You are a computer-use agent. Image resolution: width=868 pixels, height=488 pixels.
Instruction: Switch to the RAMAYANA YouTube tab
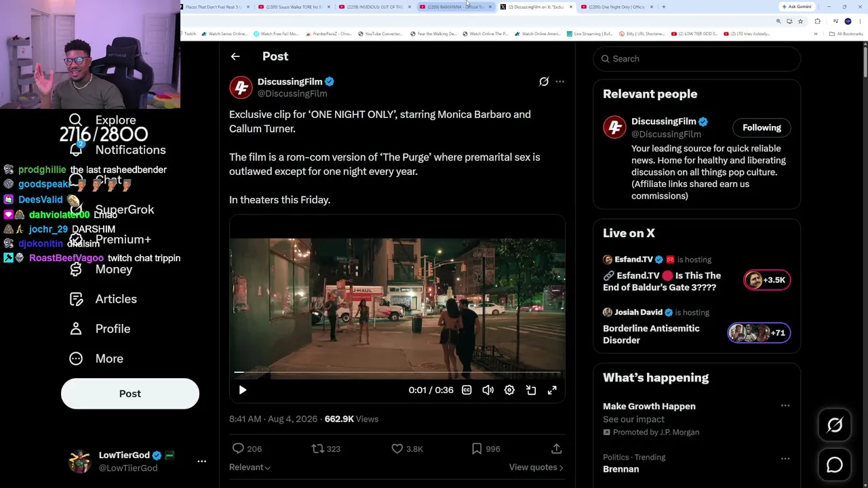pyautogui.click(x=454, y=7)
